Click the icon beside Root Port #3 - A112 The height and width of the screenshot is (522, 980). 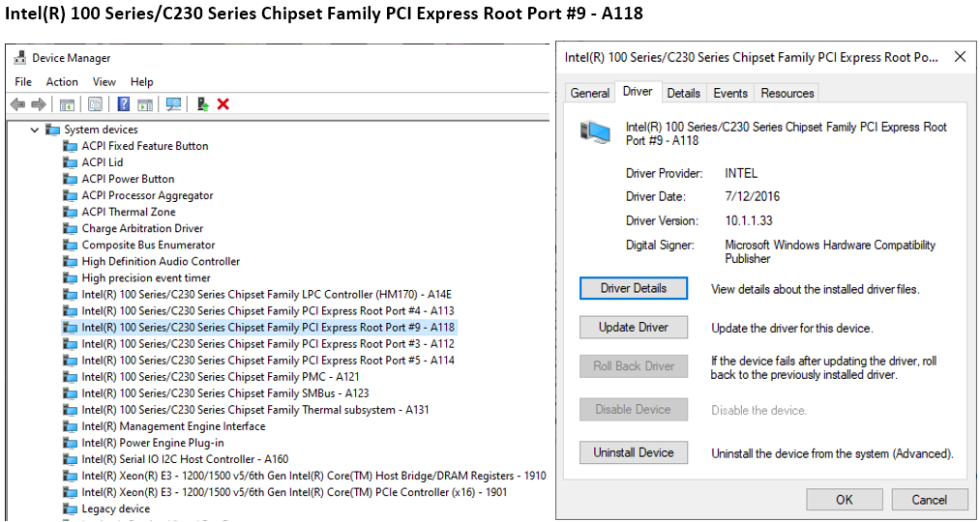tap(71, 344)
